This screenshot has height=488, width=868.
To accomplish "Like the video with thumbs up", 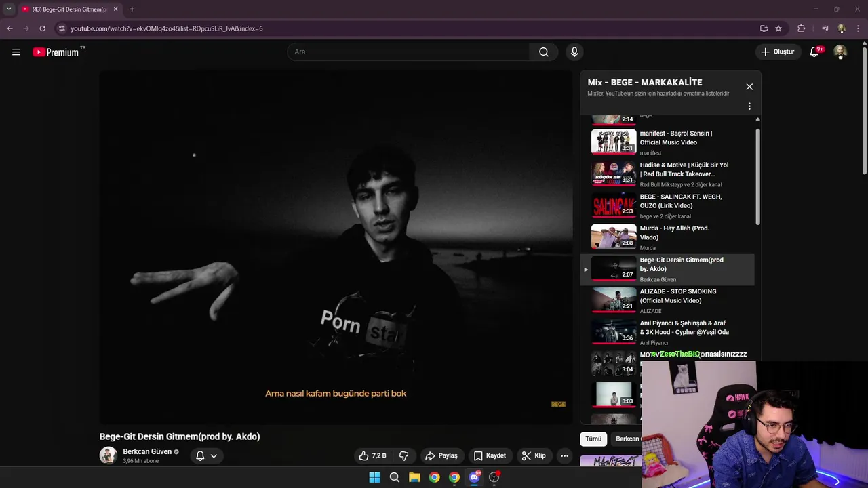I will coord(373,456).
